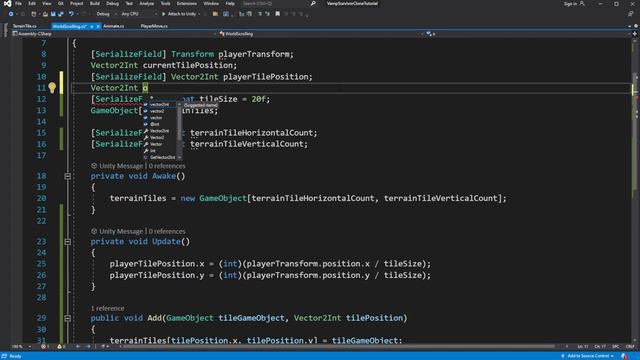
Task: Click the navigate backward toolbar icon
Action: point(11,14)
